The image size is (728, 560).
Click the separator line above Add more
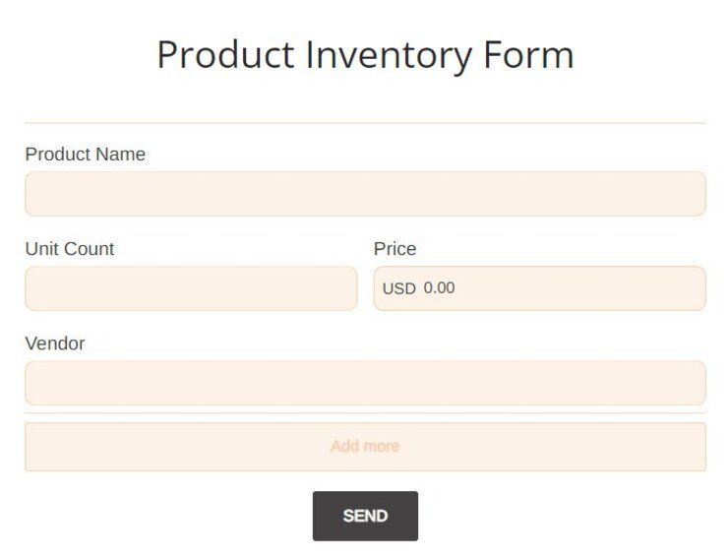pyautogui.click(x=365, y=412)
